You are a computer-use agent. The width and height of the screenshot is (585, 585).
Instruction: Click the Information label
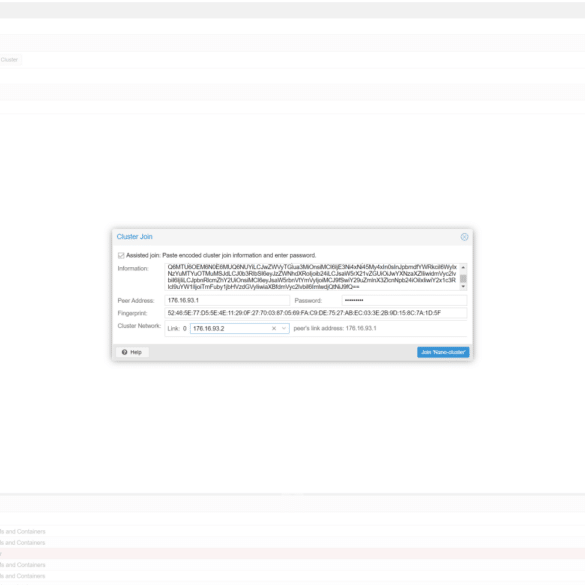click(x=133, y=269)
